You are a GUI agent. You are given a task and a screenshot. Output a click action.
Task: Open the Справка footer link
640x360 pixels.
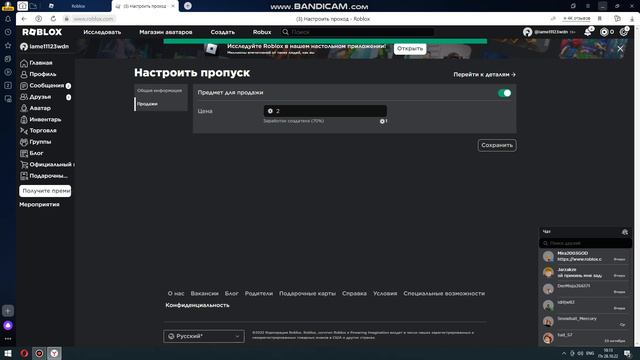click(x=354, y=293)
